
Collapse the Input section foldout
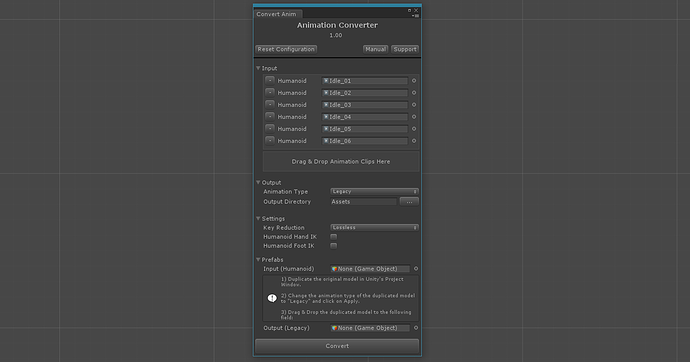tap(258, 68)
